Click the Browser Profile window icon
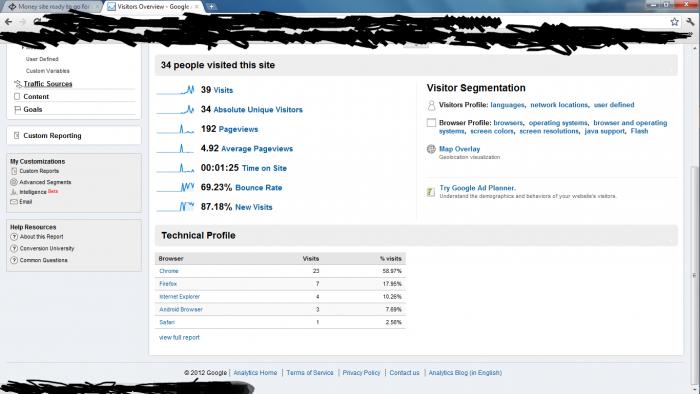This screenshot has width=700, height=394. 431,123
